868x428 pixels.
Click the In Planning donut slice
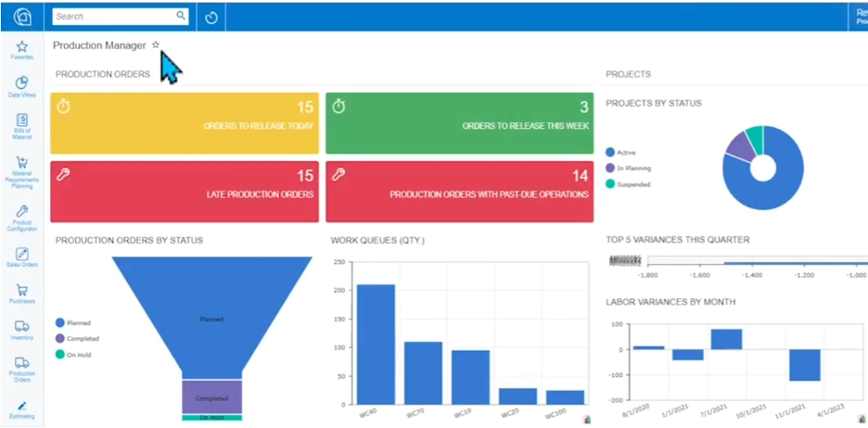741,145
